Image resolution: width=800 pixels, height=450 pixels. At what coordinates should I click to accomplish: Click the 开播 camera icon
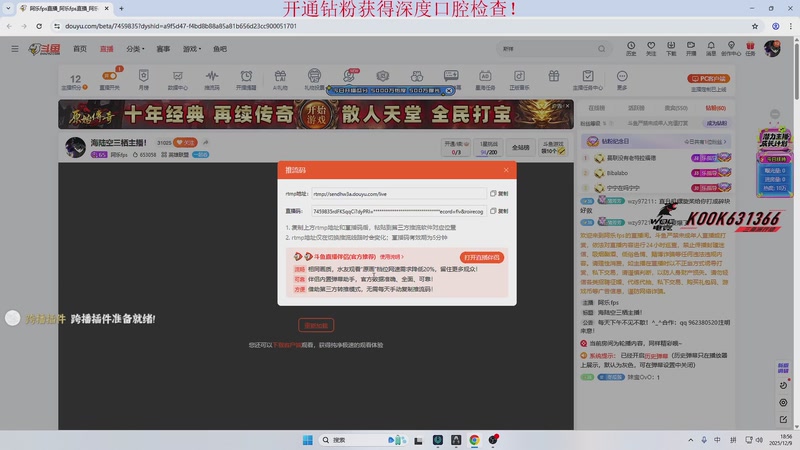[691, 48]
